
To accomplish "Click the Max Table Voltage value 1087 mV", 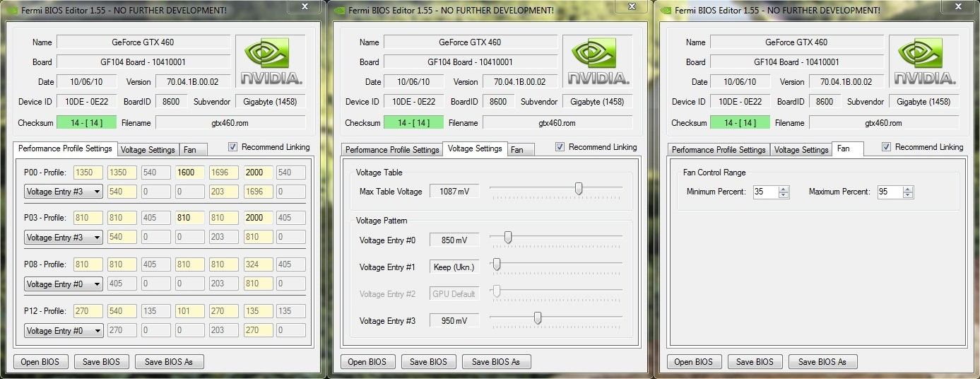I will [454, 192].
